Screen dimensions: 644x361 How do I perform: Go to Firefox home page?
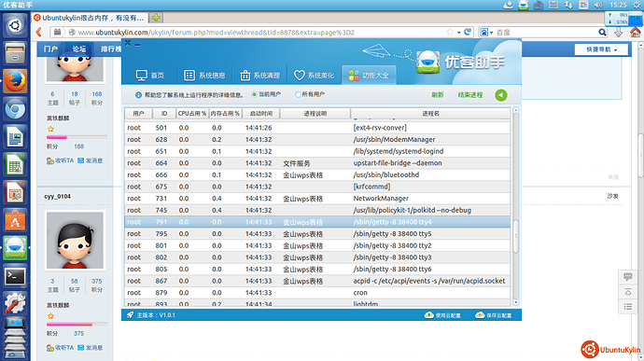[635, 32]
